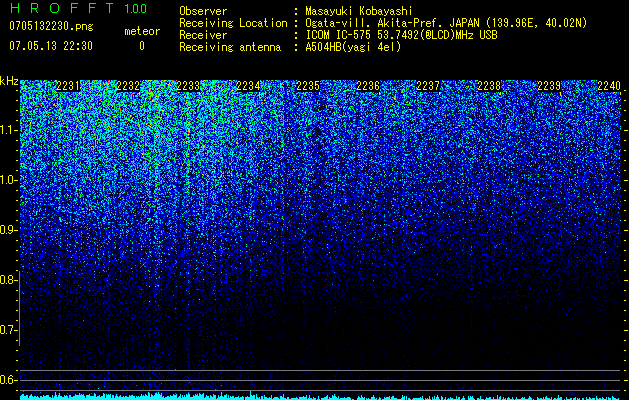
Task: Click the 2231 time marker label
Action: tap(68, 86)
